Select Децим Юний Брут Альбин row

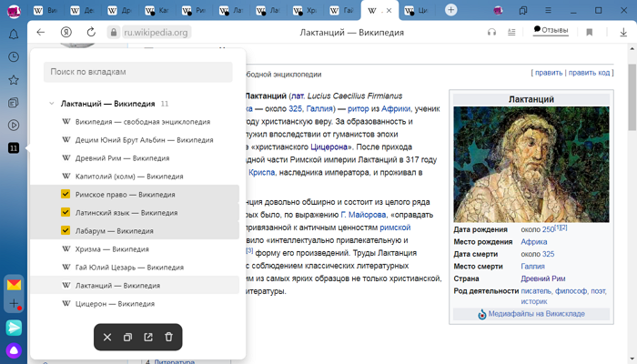pyautogui.click(x=135, y=140)
